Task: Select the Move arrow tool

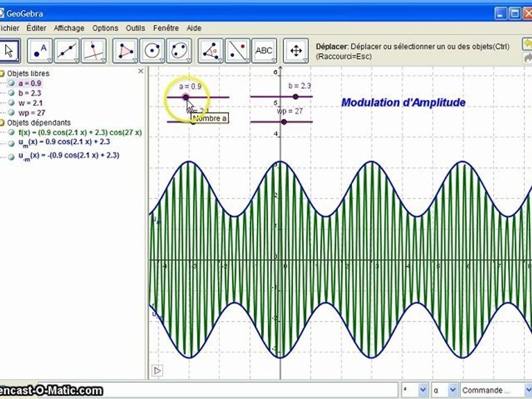Action: (x=9, y=51)
